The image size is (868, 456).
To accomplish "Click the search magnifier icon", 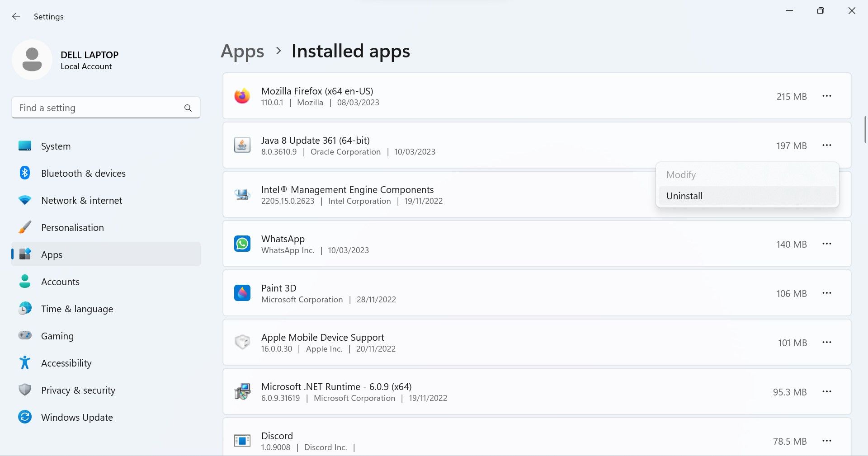I will [188, 108].
